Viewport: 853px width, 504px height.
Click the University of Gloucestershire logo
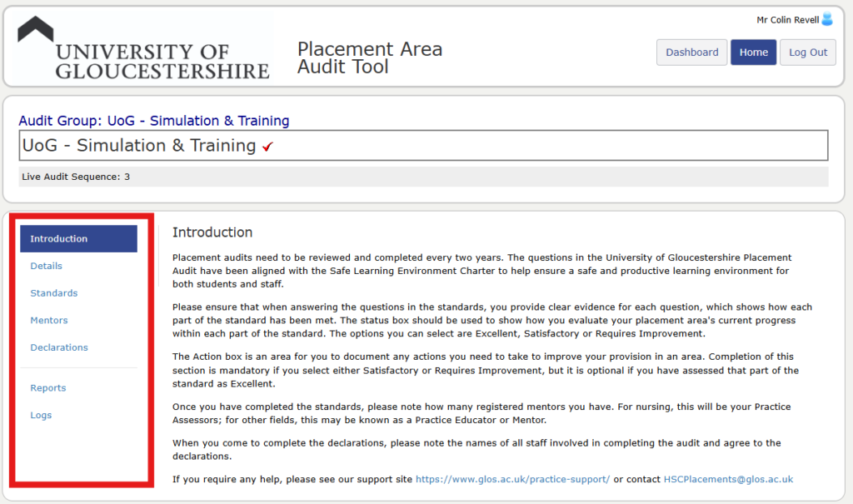pyautogui.click(x=143, y=47)
